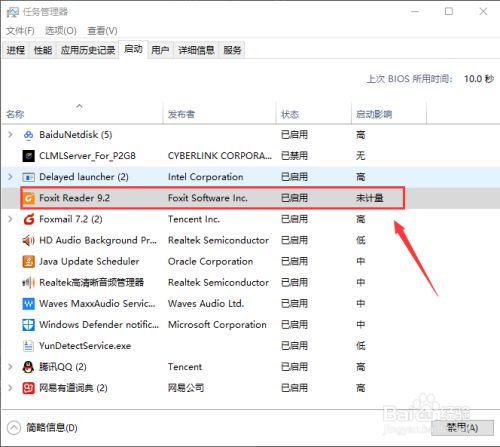Select the CLMLServer_For_P2G8 row name
The image size is (500, 447).
(x=87, y=156)
